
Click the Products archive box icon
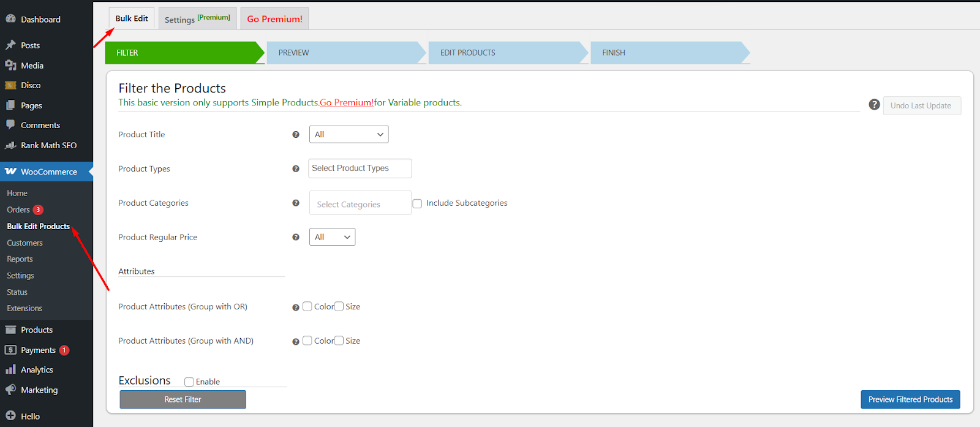10,330
